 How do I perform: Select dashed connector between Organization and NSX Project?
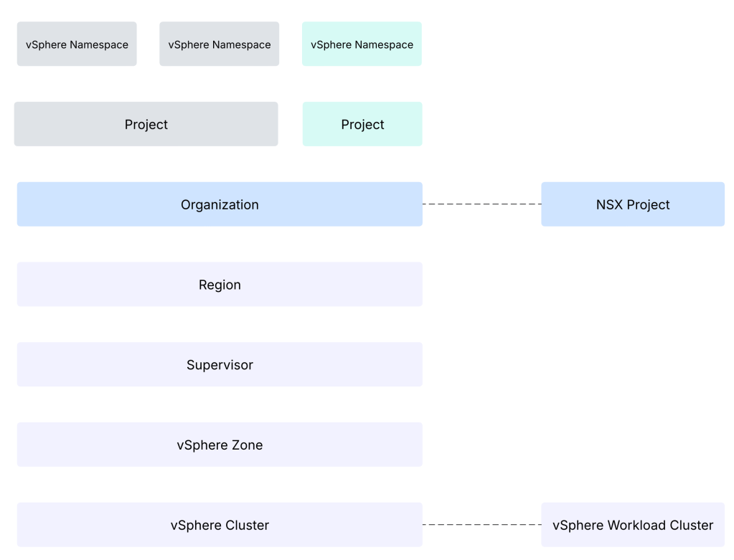[x=481, y=204]
